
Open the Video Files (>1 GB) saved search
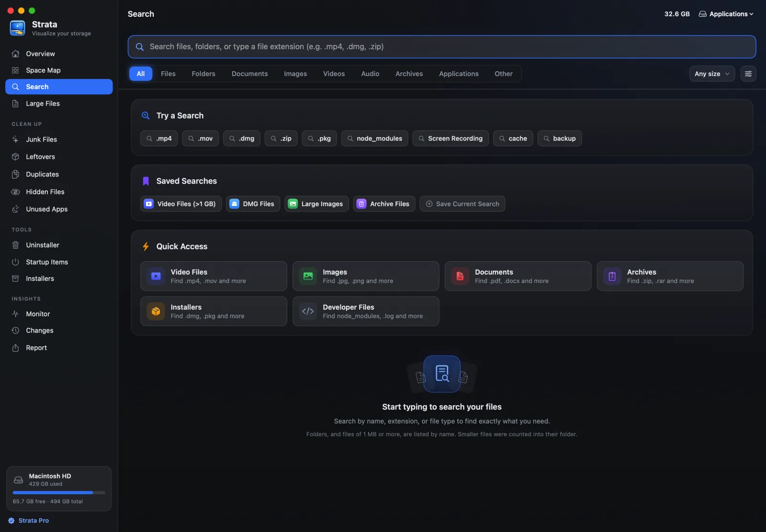coord(181,204)
